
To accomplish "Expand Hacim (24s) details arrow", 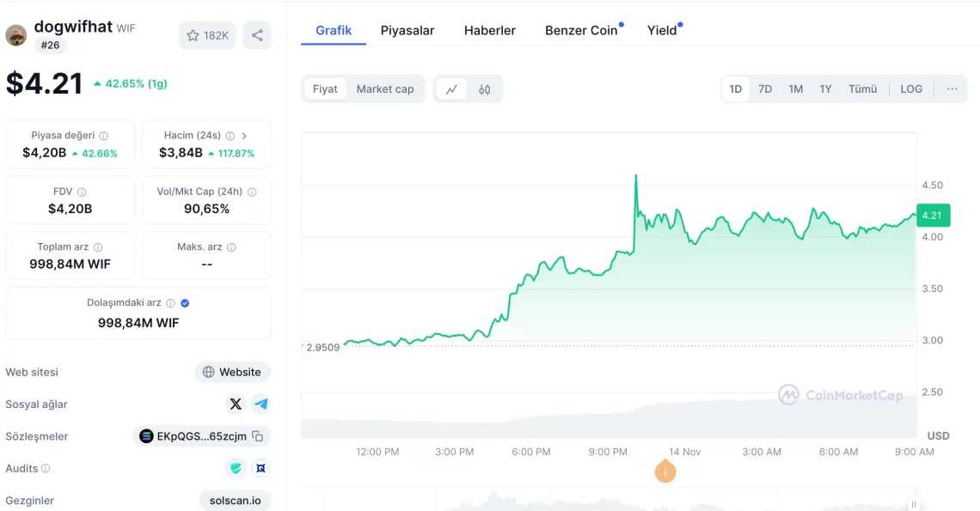I will pos(244,136).
